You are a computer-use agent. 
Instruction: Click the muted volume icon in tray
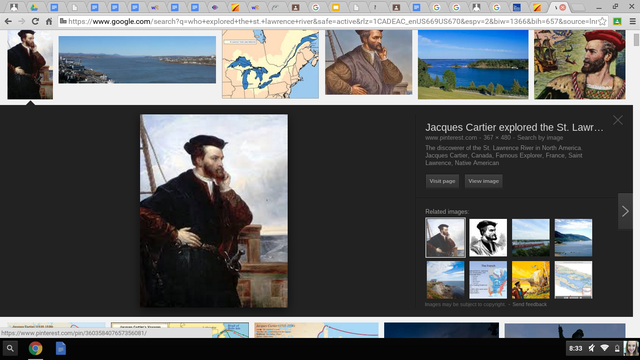[x=591, y=348]
